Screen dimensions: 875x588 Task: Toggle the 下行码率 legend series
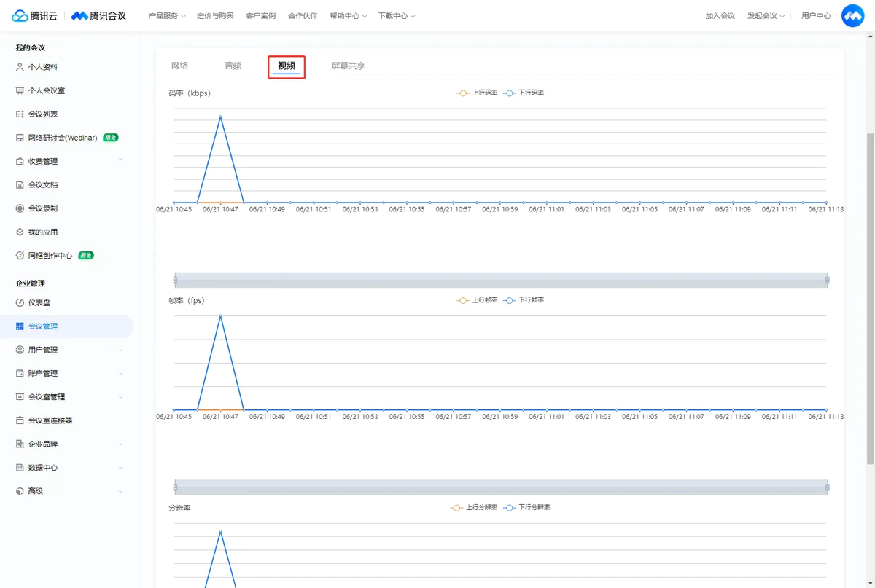524,93
